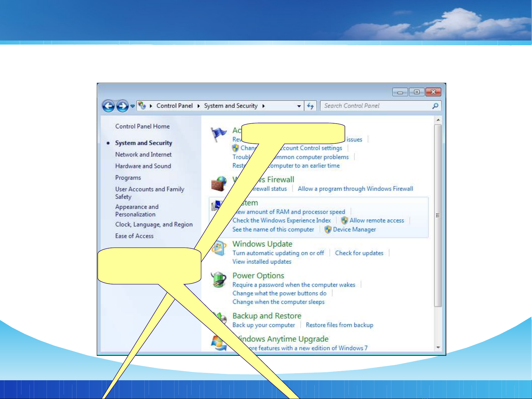Open Appearance and Personalization category

pyautogui.click(x=137, y=211)
